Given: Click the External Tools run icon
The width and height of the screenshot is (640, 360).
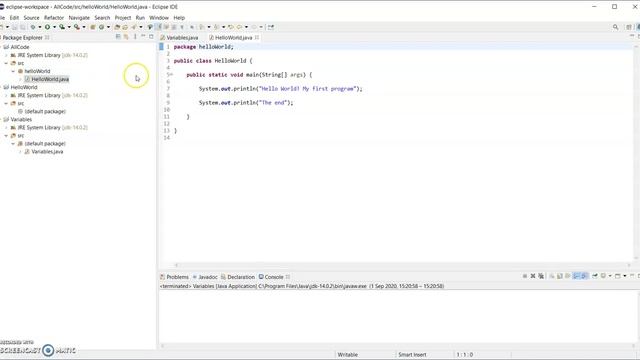Looking at the screenshot, I should tap(77, 27).
